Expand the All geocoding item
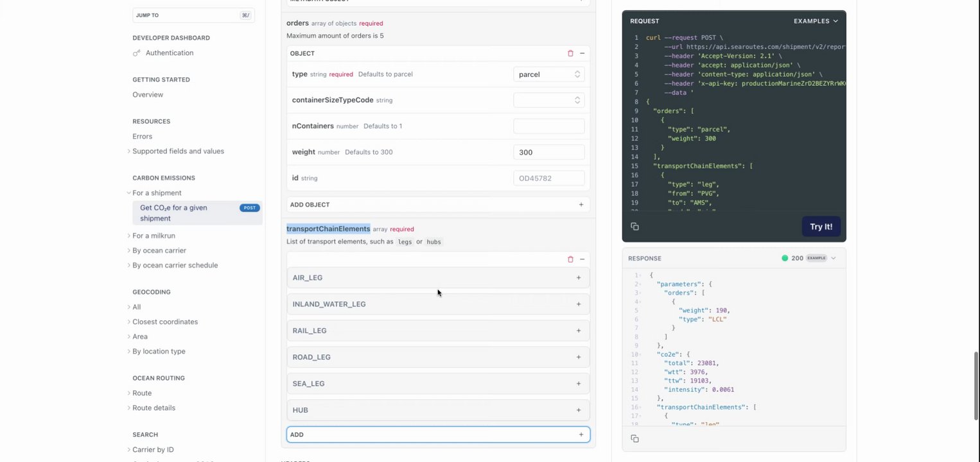980x462 pixels. [136, 307]
